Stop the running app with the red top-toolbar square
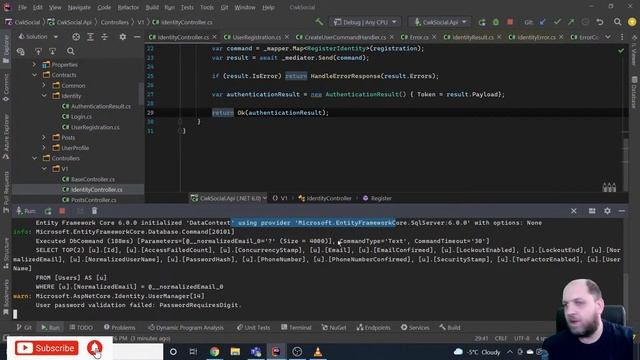This screenshot has height=360, width=640. (x=510, y=22)
